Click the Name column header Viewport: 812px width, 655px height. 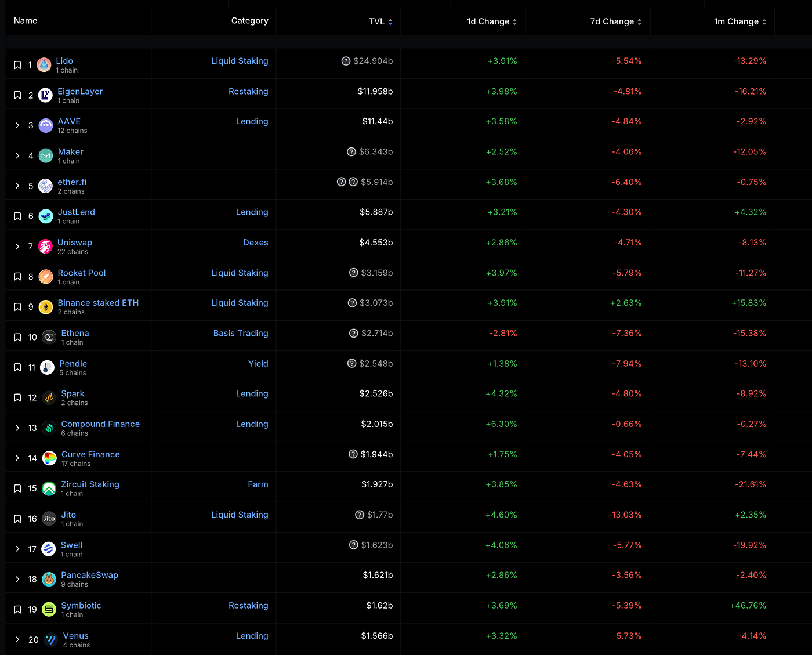tap(26, 21)
